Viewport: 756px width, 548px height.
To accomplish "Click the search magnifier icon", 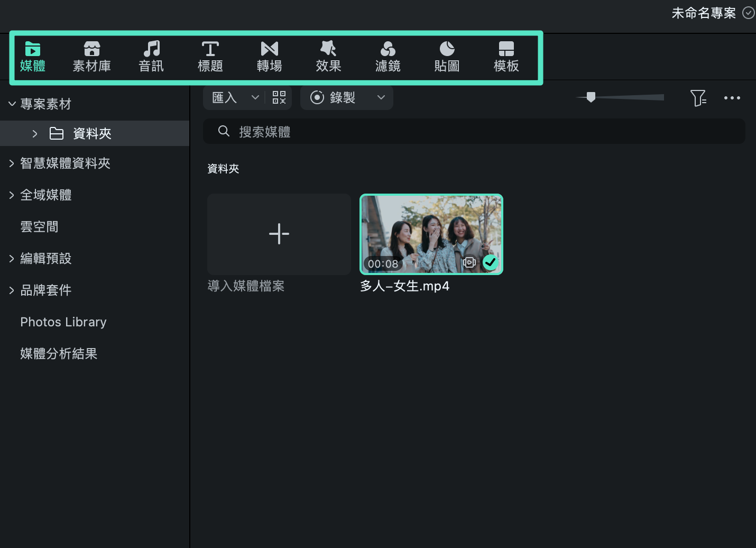I will [x=224, y=131].
